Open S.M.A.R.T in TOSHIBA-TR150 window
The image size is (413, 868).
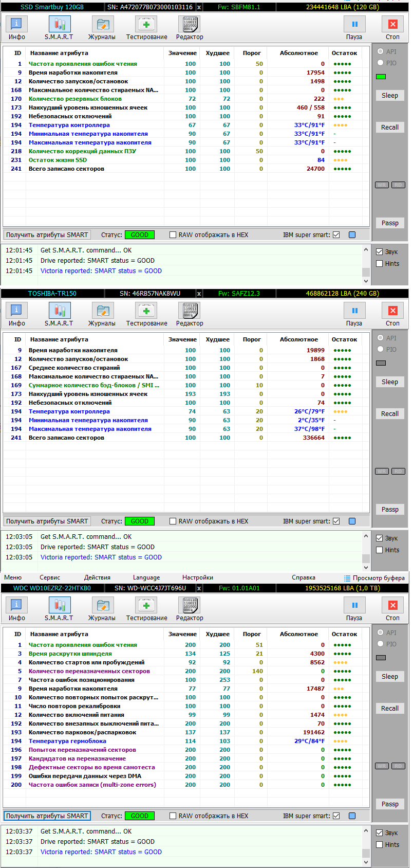tap(59, 314)
